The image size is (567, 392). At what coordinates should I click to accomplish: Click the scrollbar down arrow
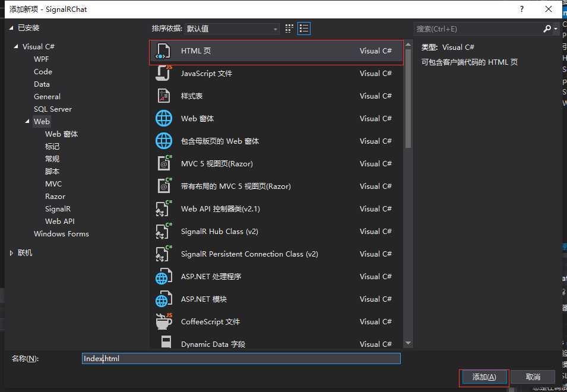click(x=408, y=343)
